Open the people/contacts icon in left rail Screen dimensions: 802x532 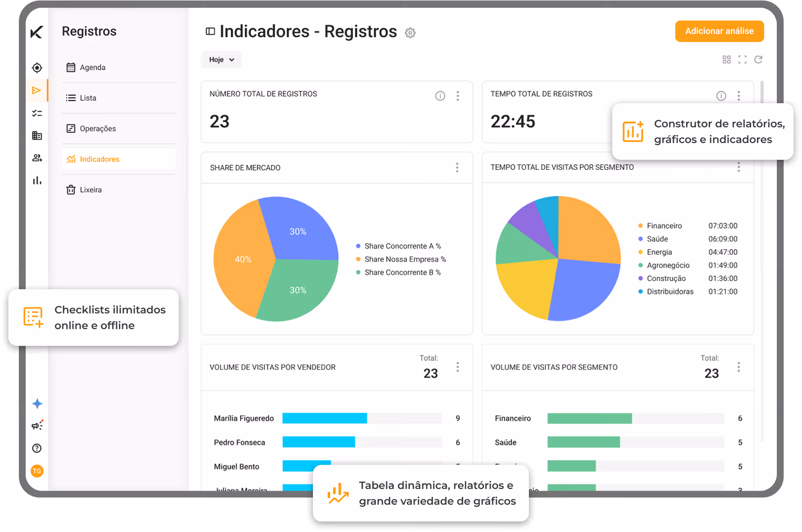pos(37,158)
